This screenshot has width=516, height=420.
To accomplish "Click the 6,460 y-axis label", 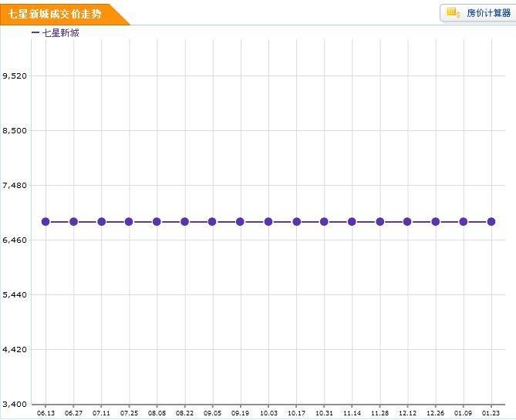I will 15,240.
